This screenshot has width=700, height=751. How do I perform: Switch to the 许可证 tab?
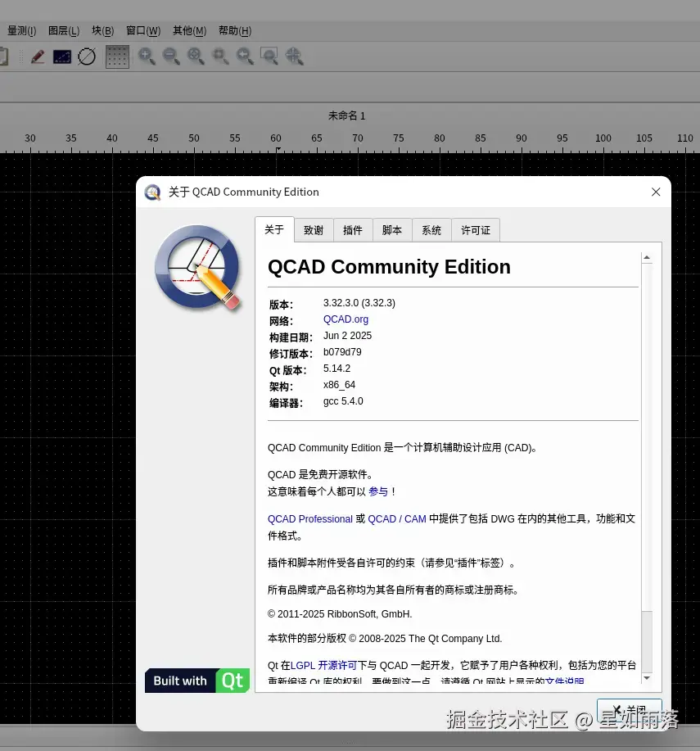475,230
